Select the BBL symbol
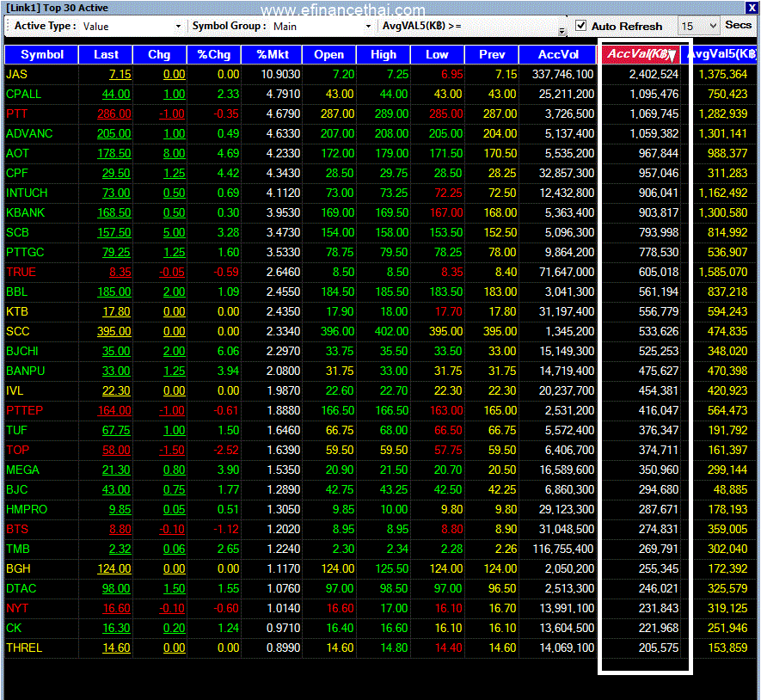 click(x=17, y=292)
